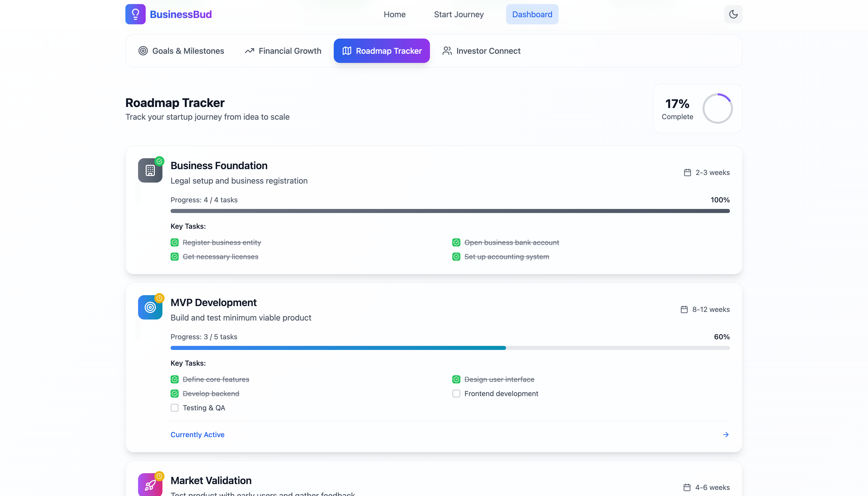Click the Currently Active link
The height and width of the screenshot is (496, 868).
(197, 435)
